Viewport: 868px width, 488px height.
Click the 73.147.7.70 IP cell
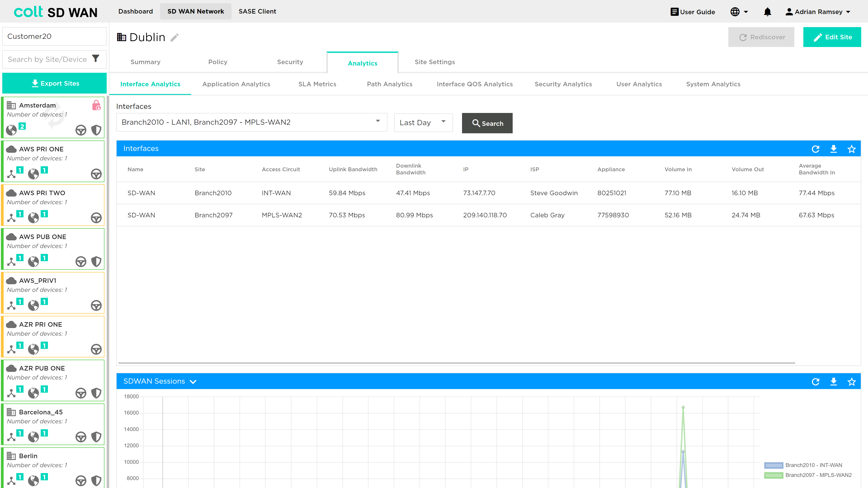click(x=479, y=193)
